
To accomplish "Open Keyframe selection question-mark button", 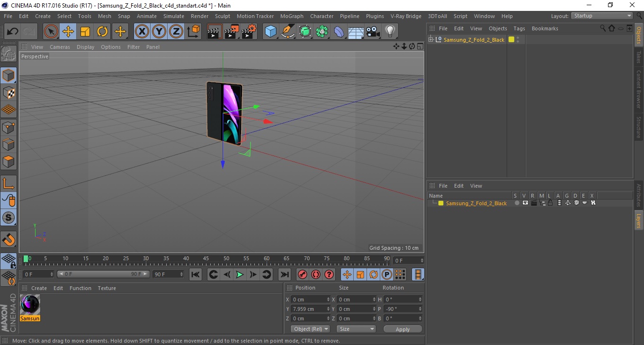I will (329, 274).
